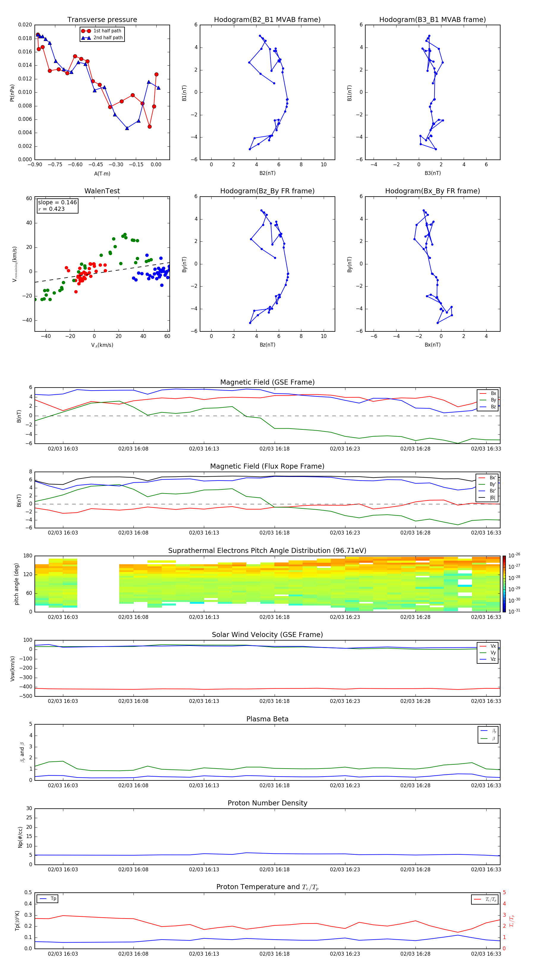Click 'Bx' in GSE magnetic field legend
535x980 pixels.
pyautogui.click(x=488, y=393)
